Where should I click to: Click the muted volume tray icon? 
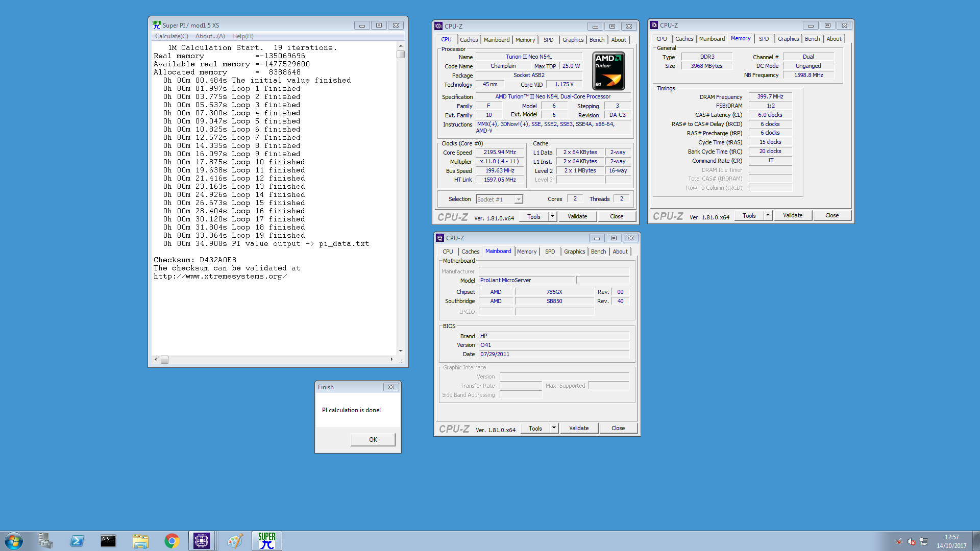912,541
